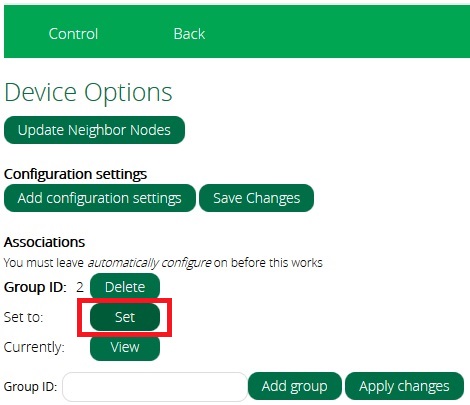Add configuration settings

100,198
